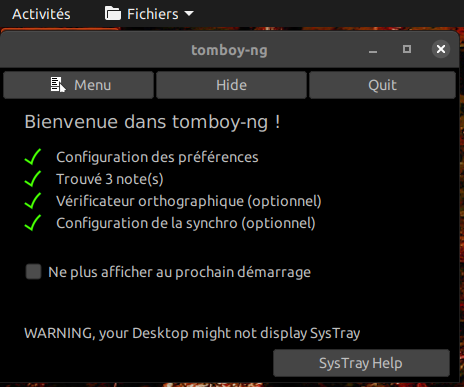Open the Menu button in tomboy-ng
The height and width of the screenshot is (387, 464).
[78, 85]
